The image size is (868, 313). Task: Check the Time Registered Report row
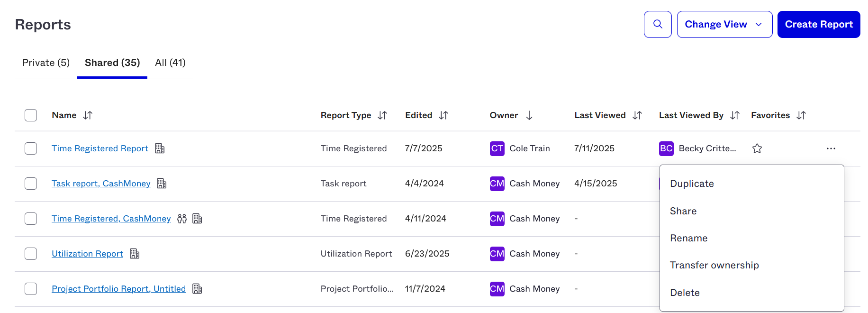point(31,148)
